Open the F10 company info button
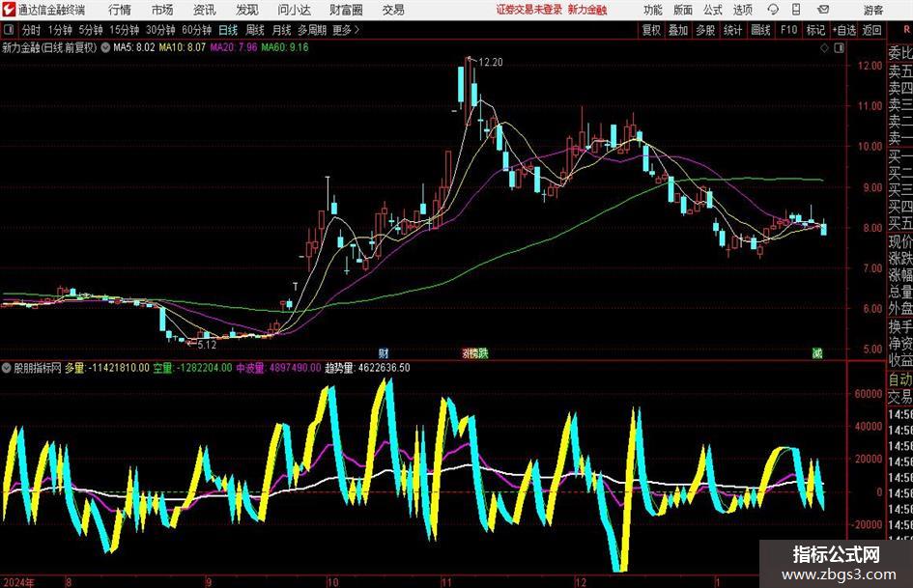 pos(788,30)
